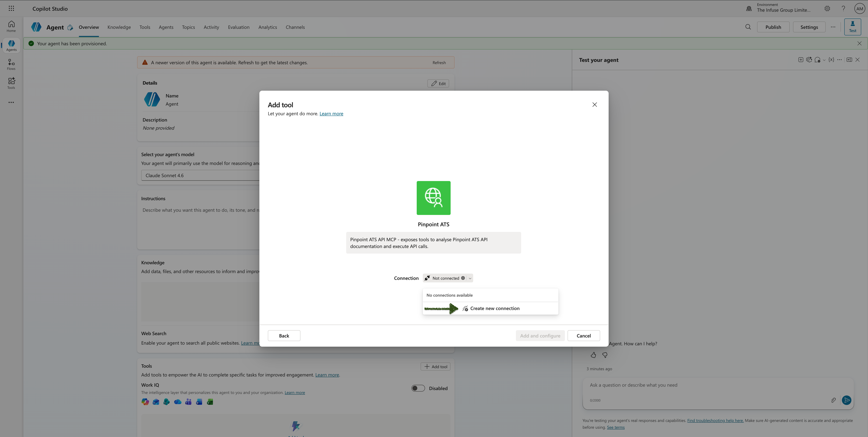Open the ellipsis menu beside Settings
This screenshot has height=437, width=868.
click(833, 27)
